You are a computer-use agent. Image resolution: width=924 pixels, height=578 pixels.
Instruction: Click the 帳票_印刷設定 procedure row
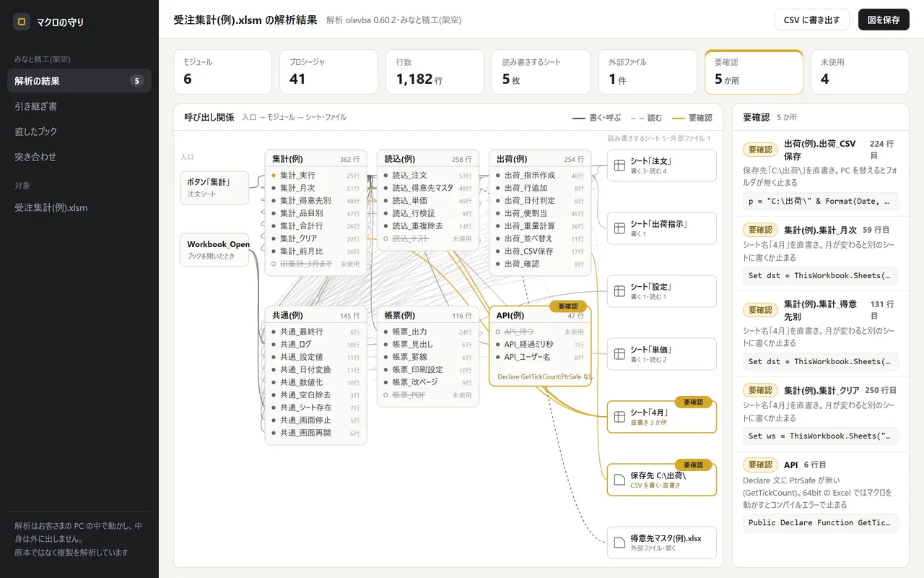point(428,370)
